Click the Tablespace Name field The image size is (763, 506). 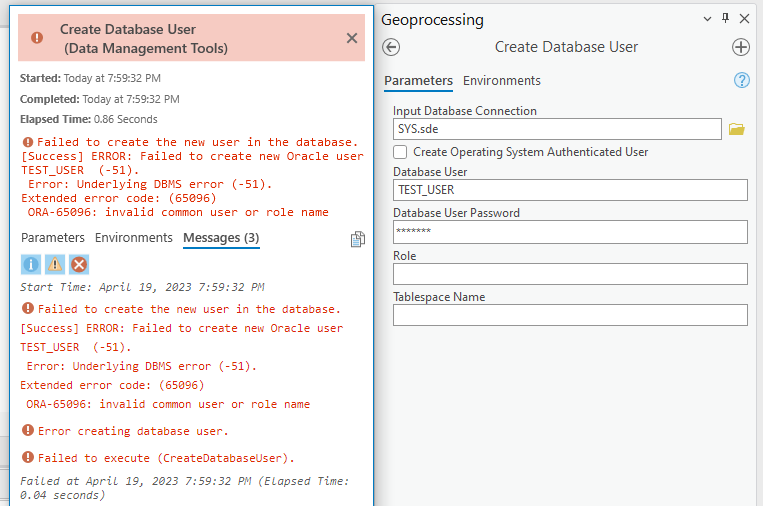[570, 315]
